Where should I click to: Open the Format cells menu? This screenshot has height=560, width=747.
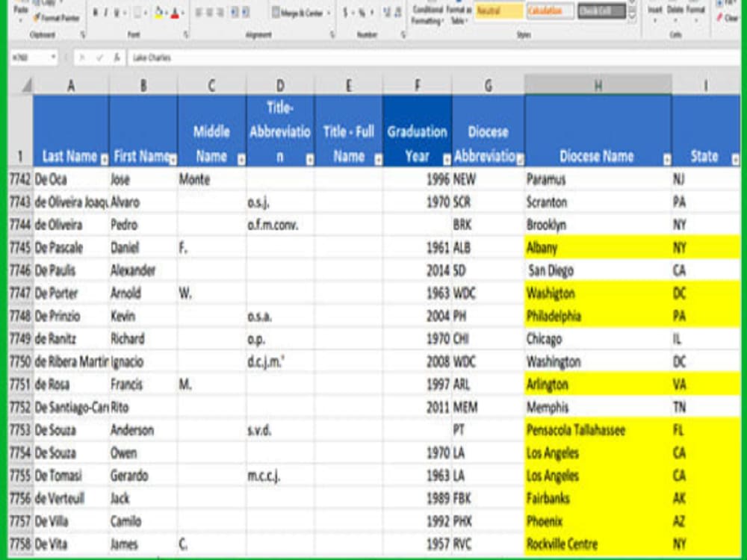point(695,13)
